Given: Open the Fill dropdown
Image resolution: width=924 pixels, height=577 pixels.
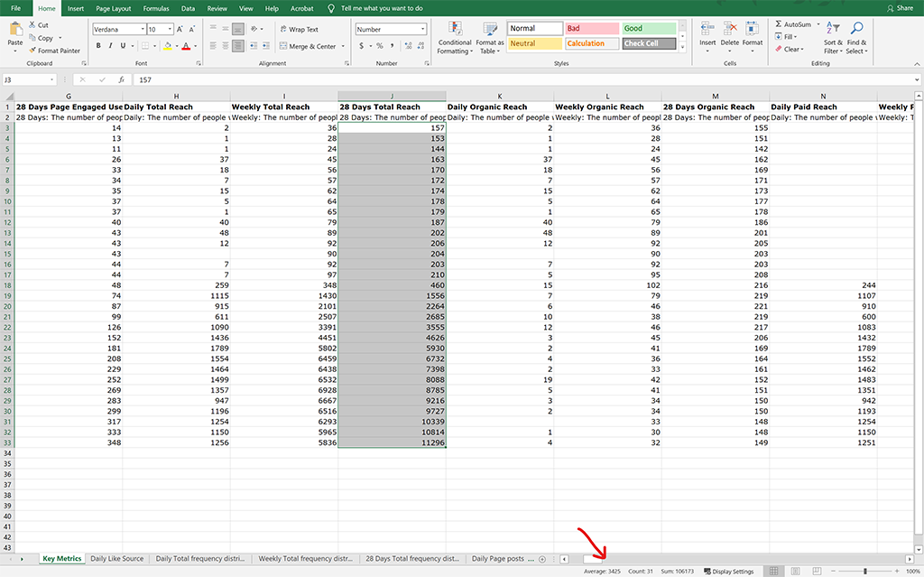Looking at the screenshot, I should [786, 37].
